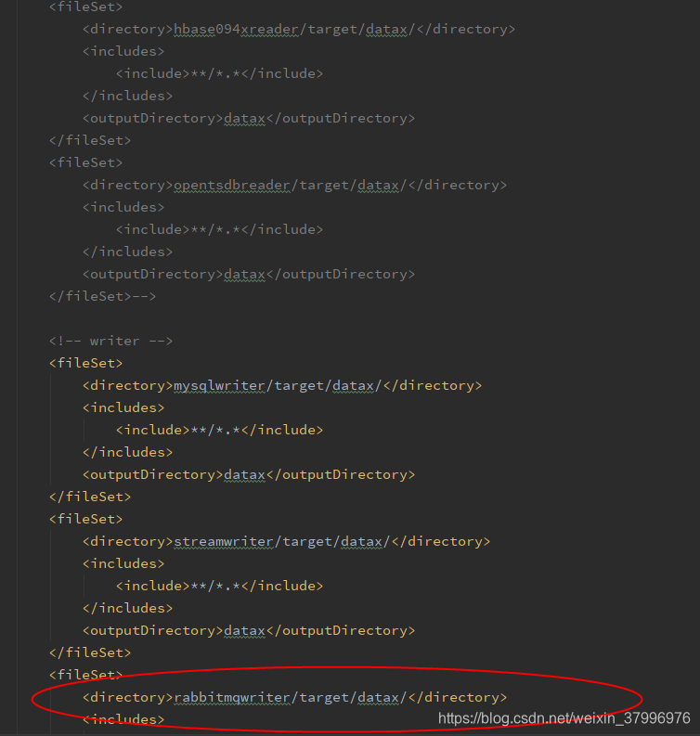Click the </includes> tag in the opentsdbreader block

pyautogui.click(x=128, y=252)
